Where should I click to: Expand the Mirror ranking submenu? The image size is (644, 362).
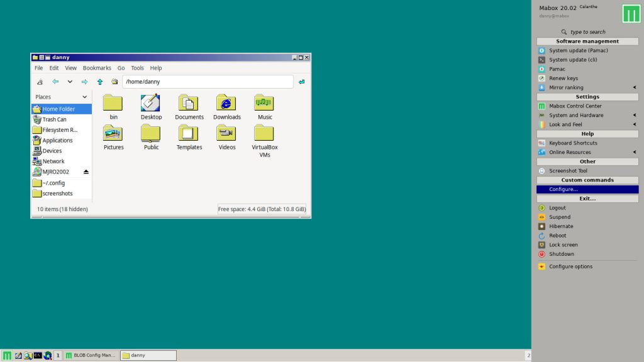634,87
